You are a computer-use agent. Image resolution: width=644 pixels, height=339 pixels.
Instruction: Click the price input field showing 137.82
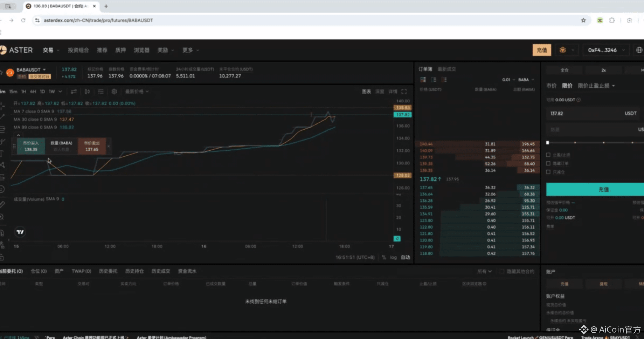click(593, 113)
